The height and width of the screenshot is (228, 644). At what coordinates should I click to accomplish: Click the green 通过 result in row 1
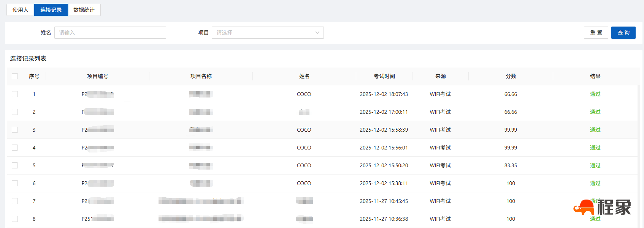[595, 94]
